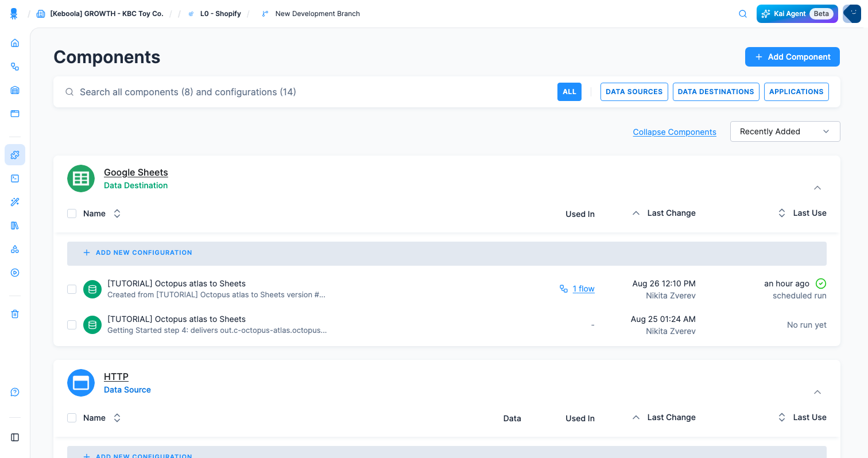Click the Aug 26 12:10 PM last change date
Viewport: 868px width, 458px height.
[x=664, y=284]
